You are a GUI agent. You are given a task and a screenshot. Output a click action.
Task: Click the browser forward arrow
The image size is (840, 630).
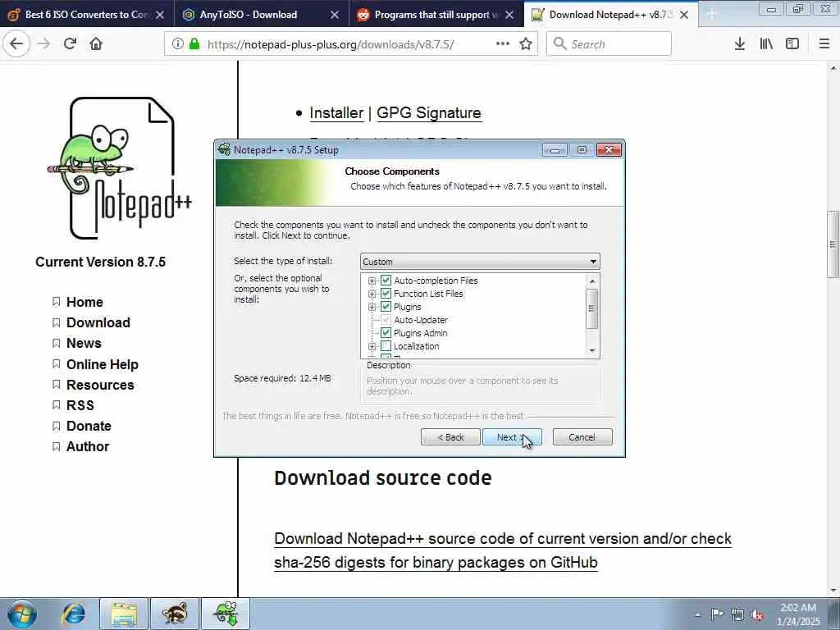[x=44, y=44]
